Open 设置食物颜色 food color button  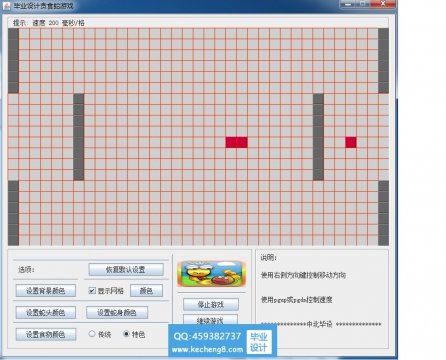46,334
